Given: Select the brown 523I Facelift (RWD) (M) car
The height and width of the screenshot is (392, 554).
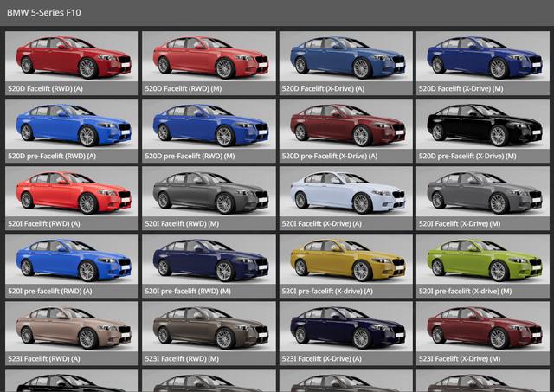Looking at the screenshot, I should [209, 326].
